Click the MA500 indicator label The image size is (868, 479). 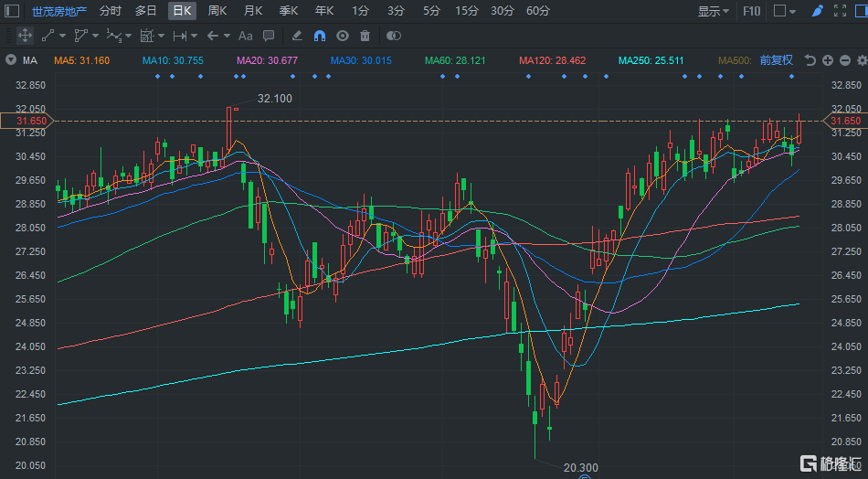pos(735,60)
